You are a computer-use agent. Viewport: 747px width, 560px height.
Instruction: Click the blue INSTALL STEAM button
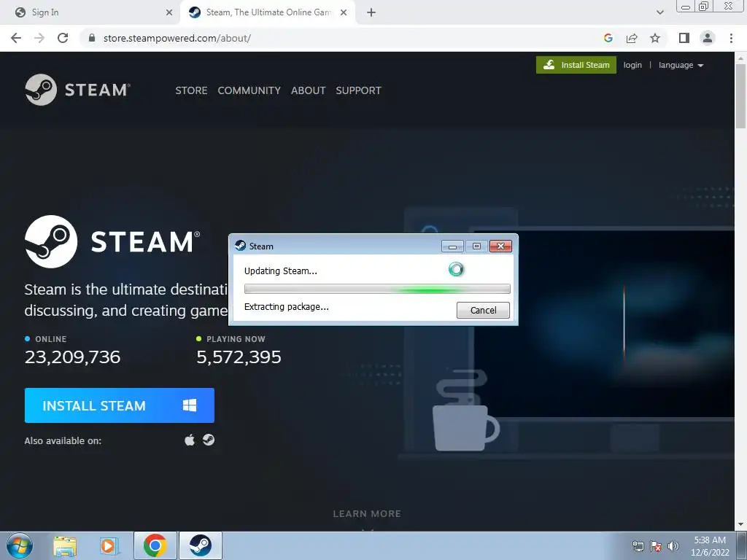(119, 405)
